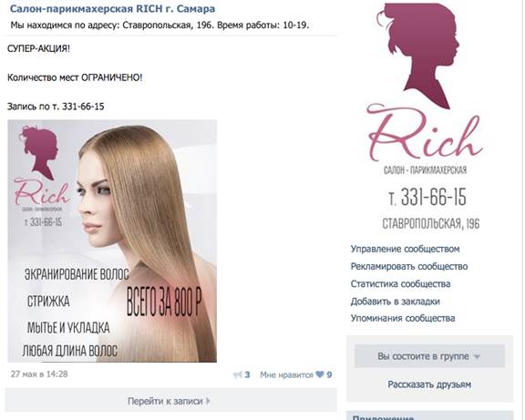Click Рассказать друзьям button

click(x=429, y=384)
